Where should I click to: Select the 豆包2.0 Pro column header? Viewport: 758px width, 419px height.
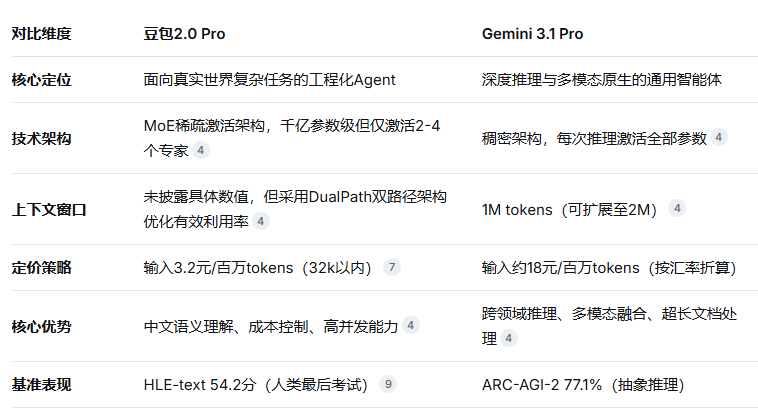tap(184, 34)
